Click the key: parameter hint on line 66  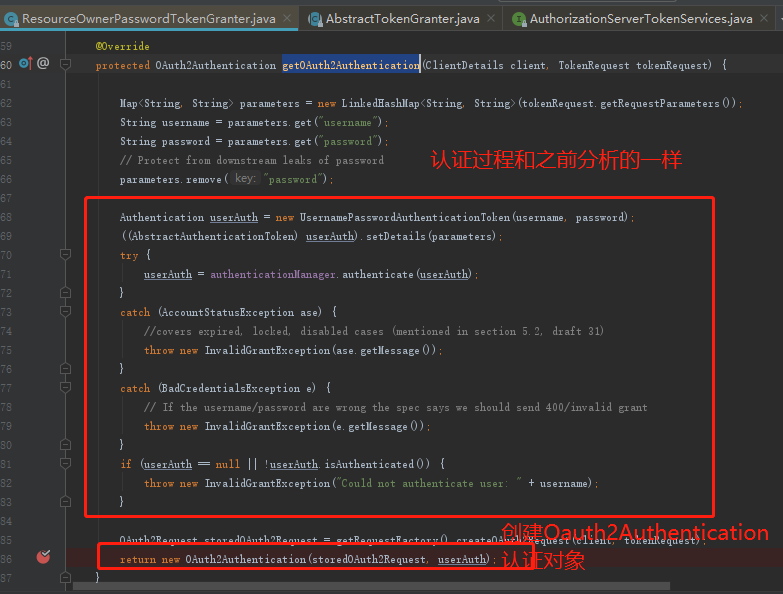(x=245, y=179)
